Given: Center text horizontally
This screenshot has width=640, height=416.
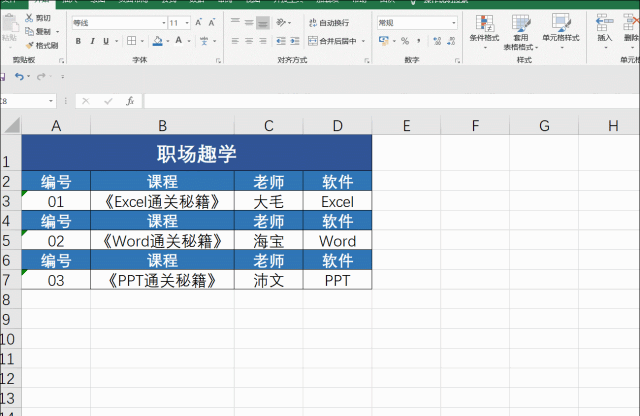Looking at the screenshot, I should click(249, 41).
